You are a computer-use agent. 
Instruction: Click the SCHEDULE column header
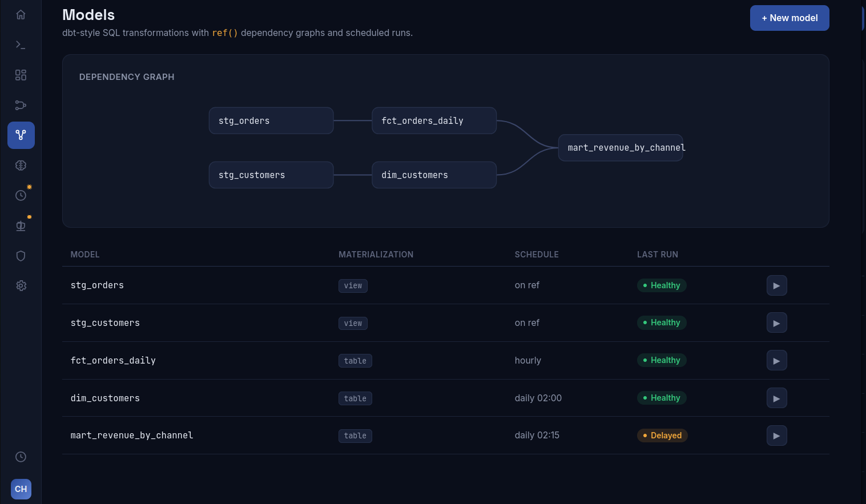pyautogui.click(x=537, y=255)
